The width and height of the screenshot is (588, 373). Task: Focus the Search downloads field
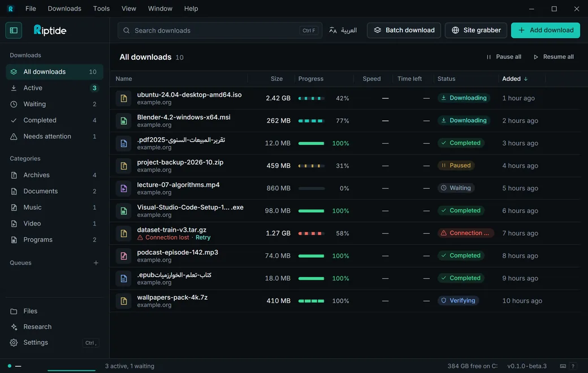click(x=220, y=31)
